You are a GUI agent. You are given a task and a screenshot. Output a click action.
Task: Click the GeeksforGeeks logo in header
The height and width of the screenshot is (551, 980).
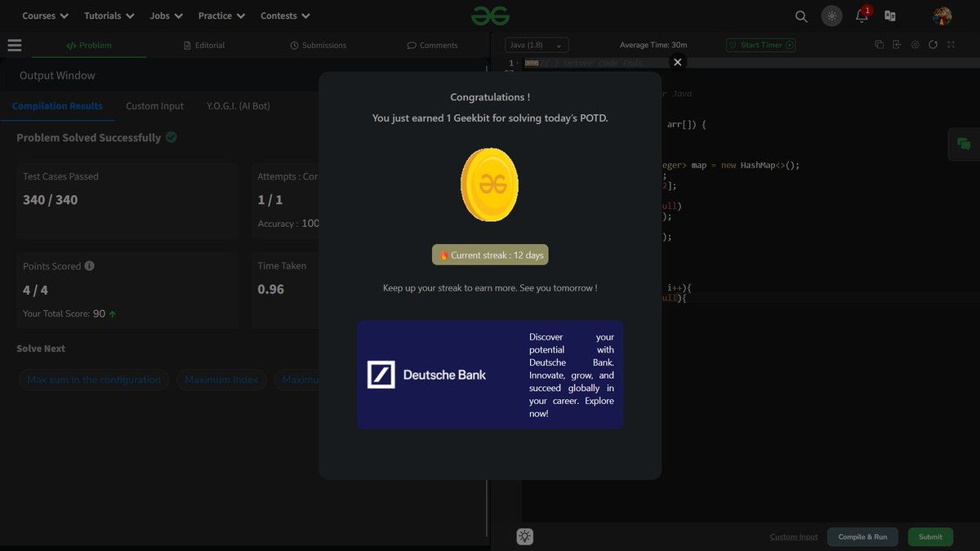(490, 16)
